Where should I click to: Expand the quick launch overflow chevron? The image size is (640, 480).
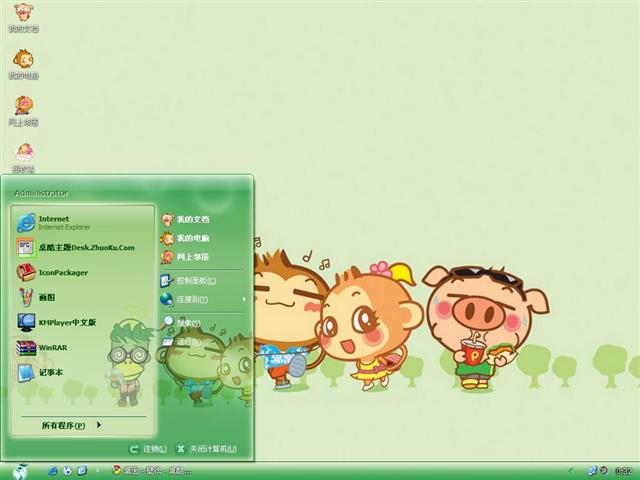coord(97,471)
